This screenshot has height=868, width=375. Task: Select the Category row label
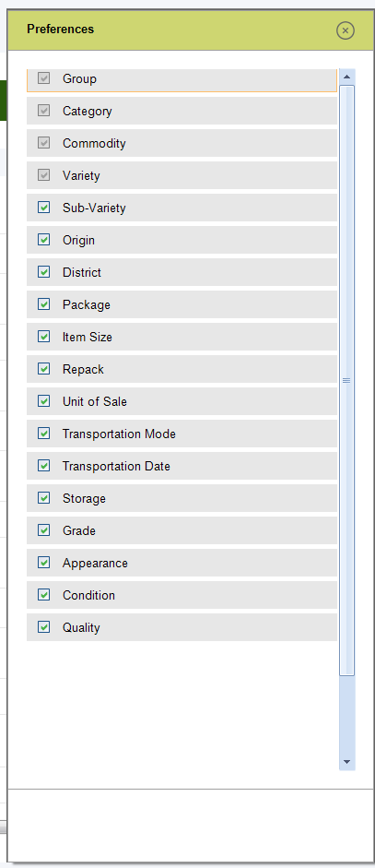coord(88,112)
